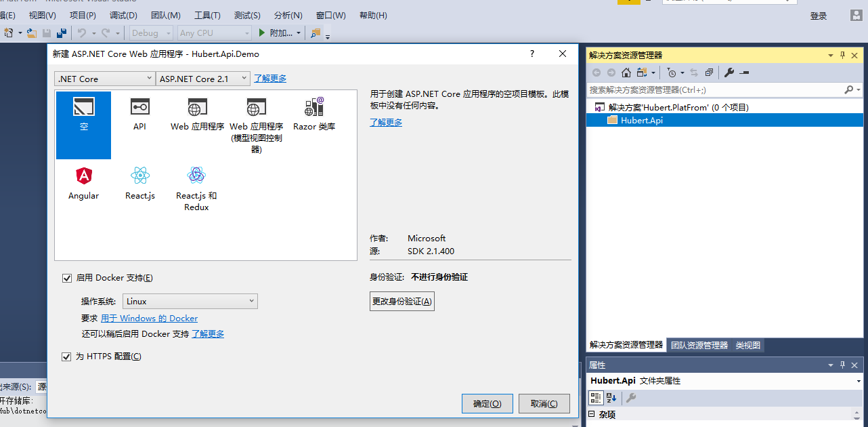Click the Undo arrow icon in main toolbar

81,33
